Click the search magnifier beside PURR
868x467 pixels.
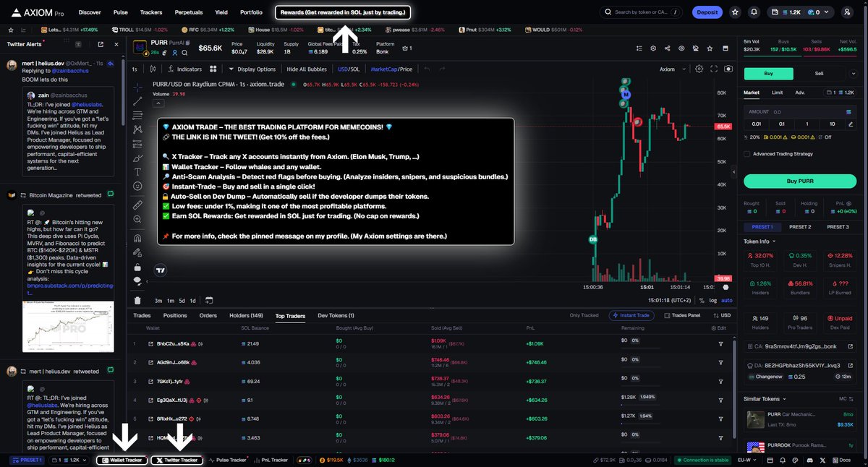pyautogui.click(x=184, y=53)
